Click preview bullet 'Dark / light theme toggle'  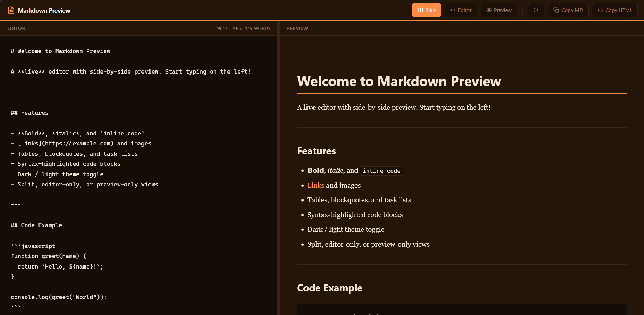[346, 229]
